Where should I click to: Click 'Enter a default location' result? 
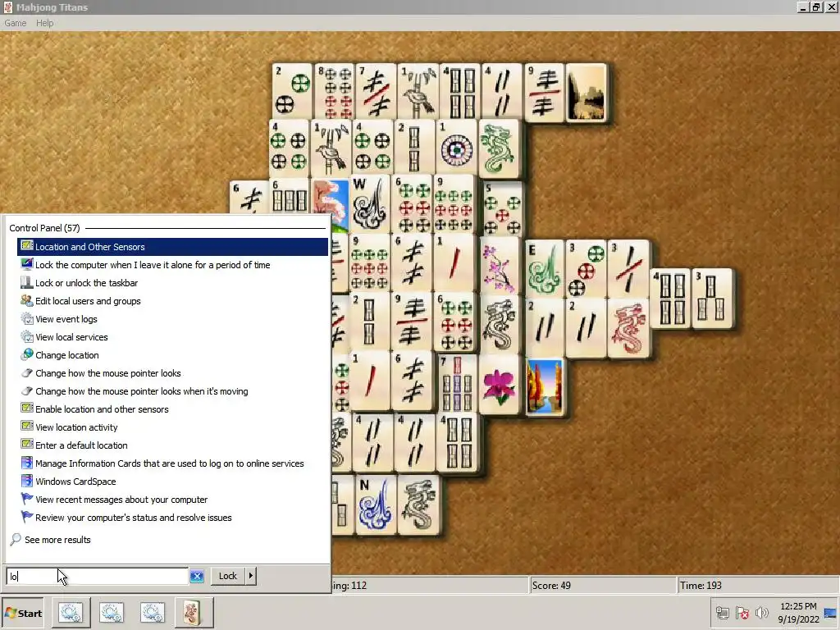[172, 445]
